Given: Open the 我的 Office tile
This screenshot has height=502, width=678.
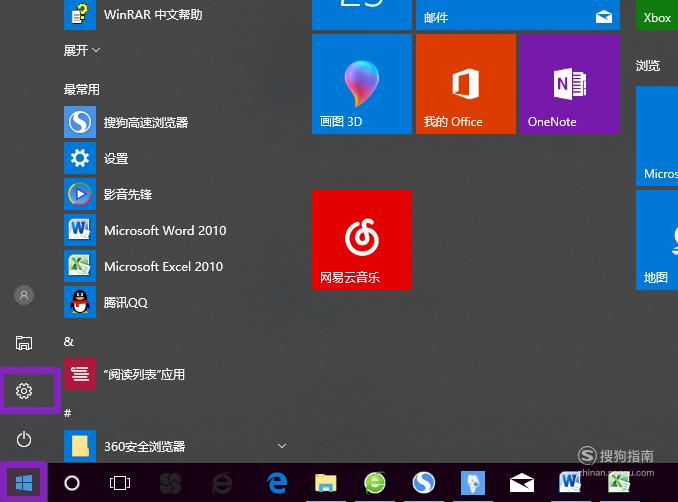Looking at the screenshot, I should [466, 84].
